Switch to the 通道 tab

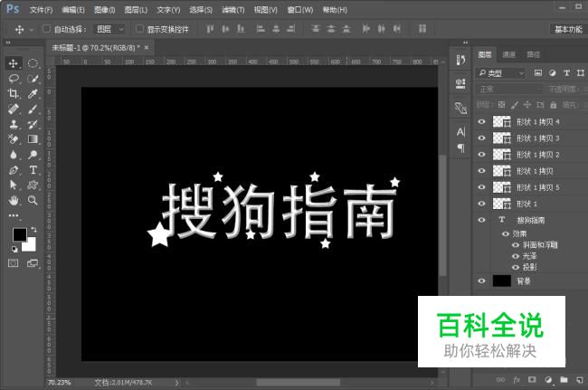509,55
